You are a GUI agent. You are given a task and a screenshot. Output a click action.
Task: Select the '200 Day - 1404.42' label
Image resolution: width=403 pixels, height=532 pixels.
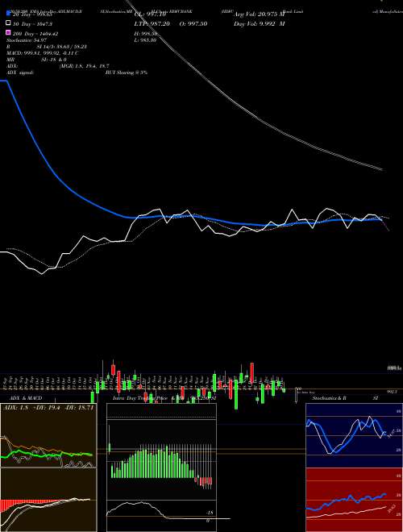[x=35, y=34]
